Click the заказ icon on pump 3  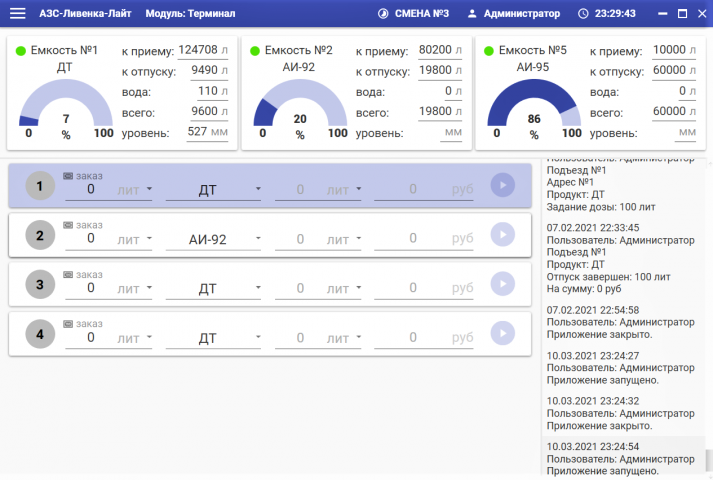tap(68, 275)
